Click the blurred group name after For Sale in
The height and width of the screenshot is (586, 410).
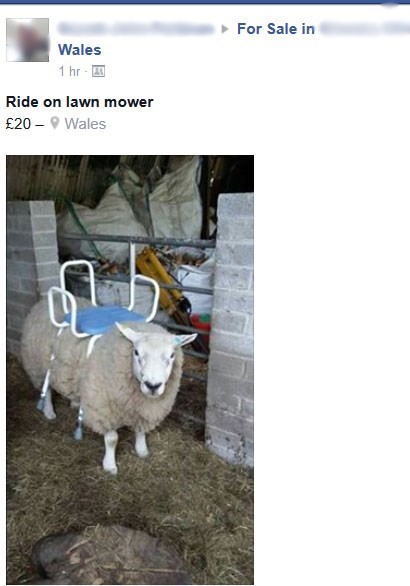[365, 29]
